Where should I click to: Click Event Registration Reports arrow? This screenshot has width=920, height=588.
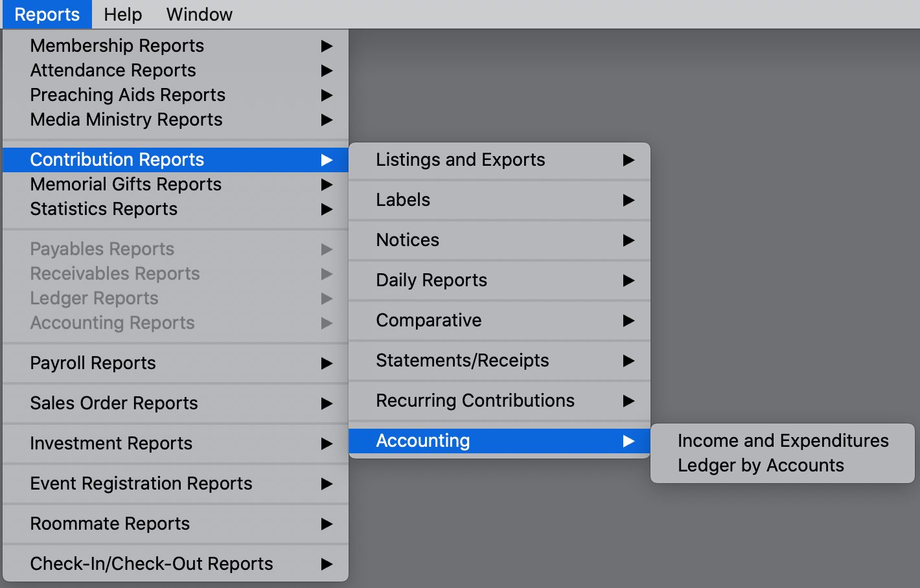[x=327, y=484]
